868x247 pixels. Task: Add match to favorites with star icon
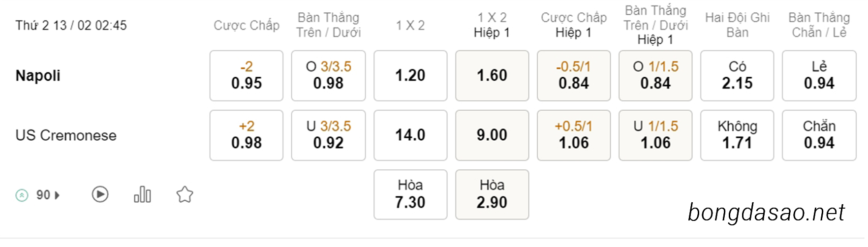pyautogui.click(x=185, y=194)
